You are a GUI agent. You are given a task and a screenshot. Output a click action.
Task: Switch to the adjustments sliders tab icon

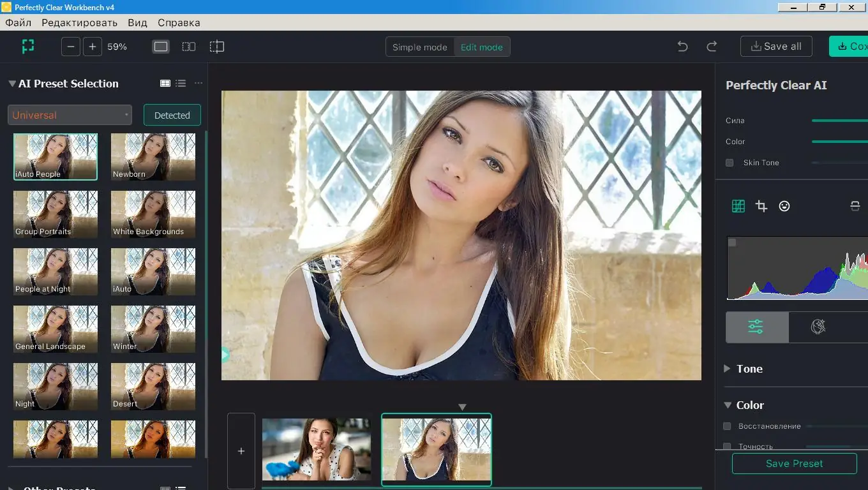pos(757,327)
